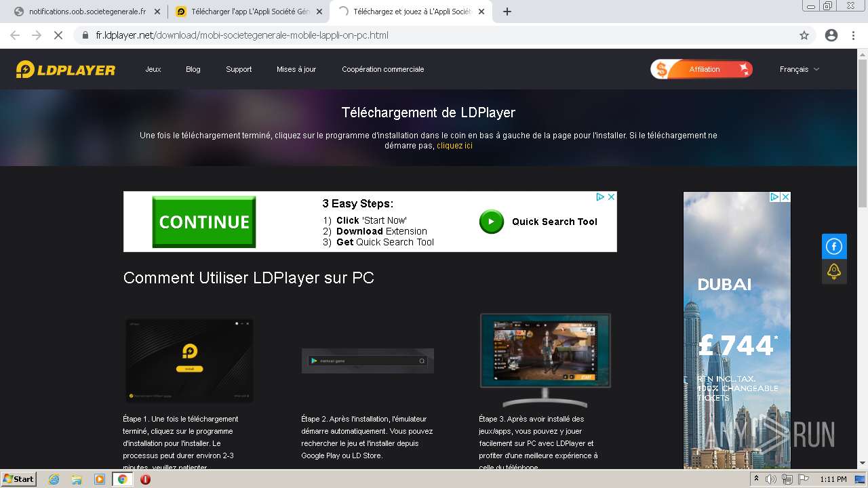This screenshot has width=868, height=488.
Task: Close the Télécharger l'app tab
Action: click(x=319, y=12)
